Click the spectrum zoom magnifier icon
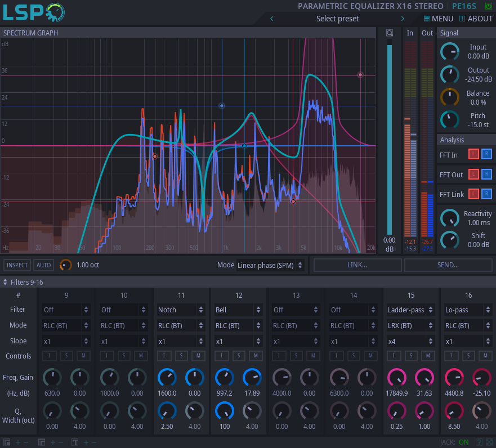The height and width of the screenshot is (448, 496). point(390,33)
